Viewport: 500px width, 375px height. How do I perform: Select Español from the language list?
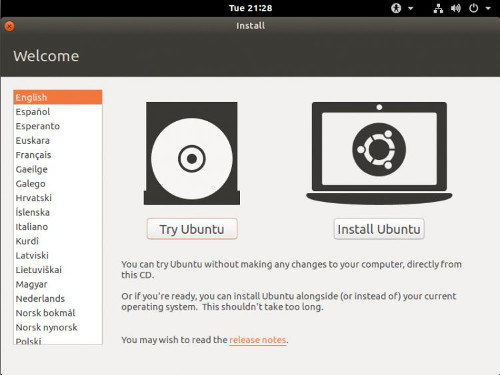(58, 112)
